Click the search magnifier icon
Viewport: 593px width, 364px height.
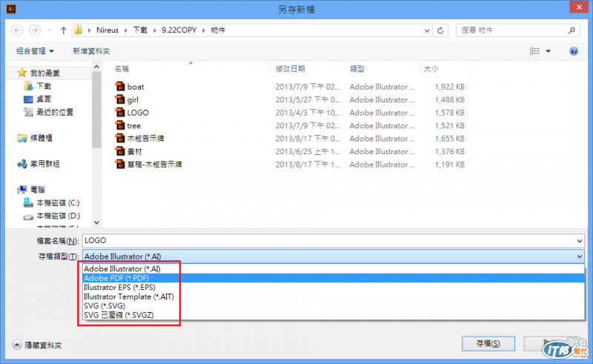[x=572, y=30]
